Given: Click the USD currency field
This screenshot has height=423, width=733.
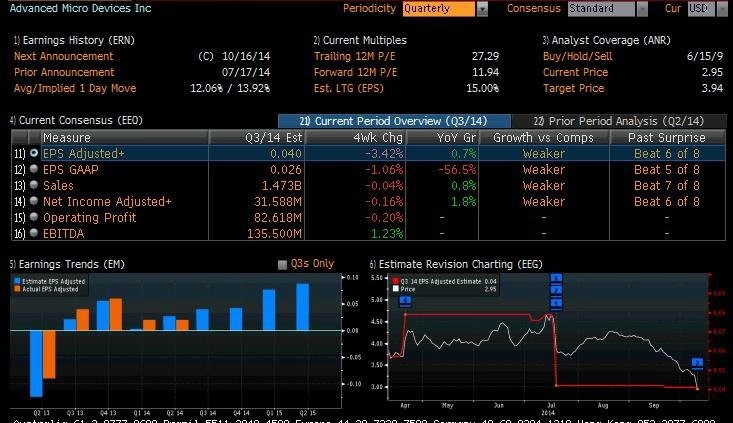Looking at the screenshot, I should (702, 9).
